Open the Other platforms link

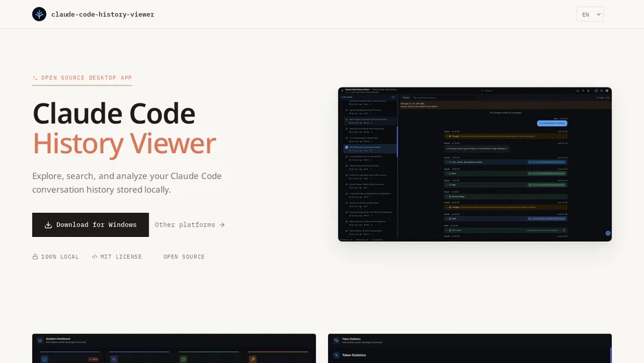click(190, 225)
